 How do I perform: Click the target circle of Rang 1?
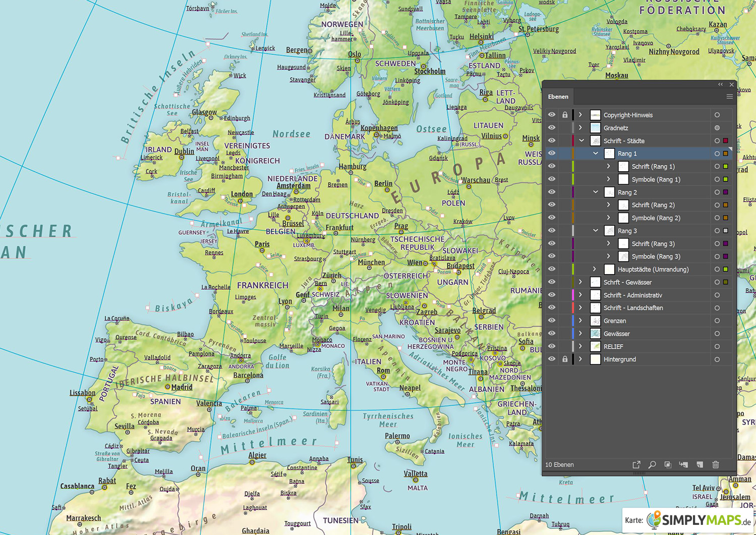tap(717, 153)
